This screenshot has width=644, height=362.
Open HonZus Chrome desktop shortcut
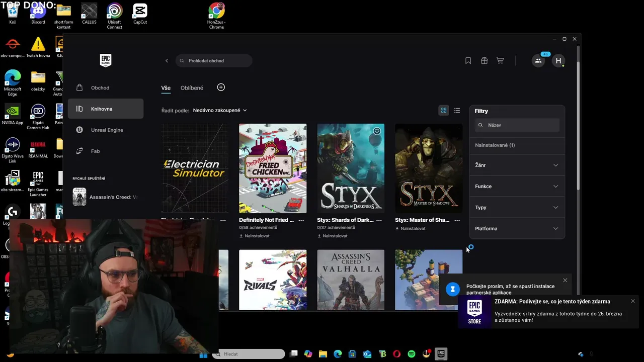216,16
